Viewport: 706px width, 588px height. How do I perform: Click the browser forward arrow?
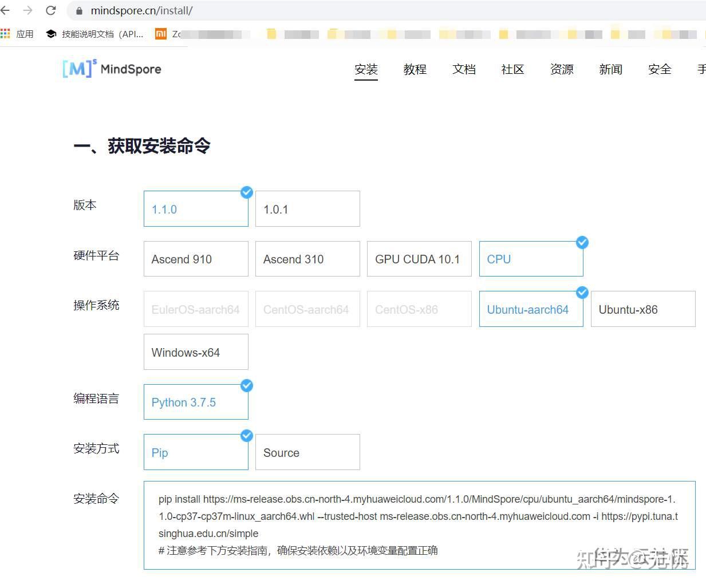(29, 10)
